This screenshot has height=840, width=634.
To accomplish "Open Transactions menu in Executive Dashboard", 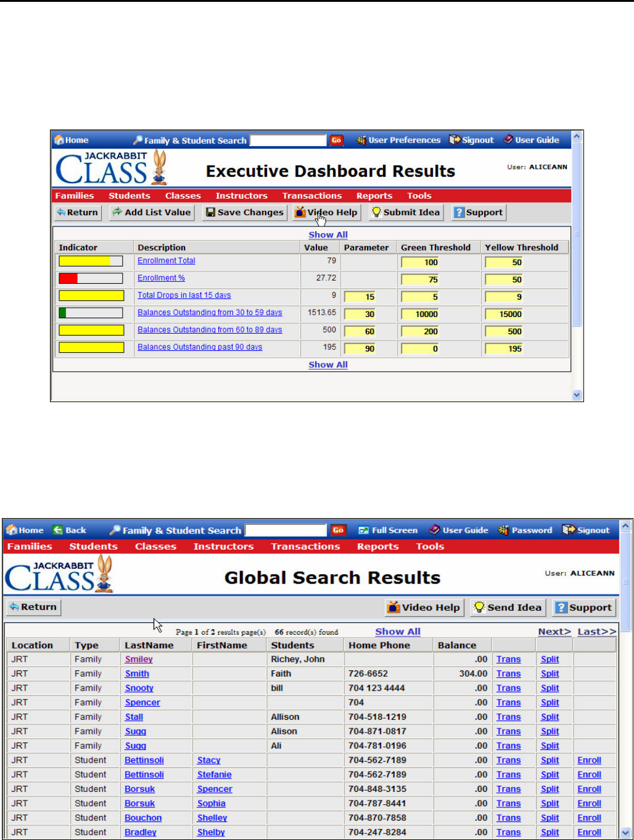I will tap(312, 196).
